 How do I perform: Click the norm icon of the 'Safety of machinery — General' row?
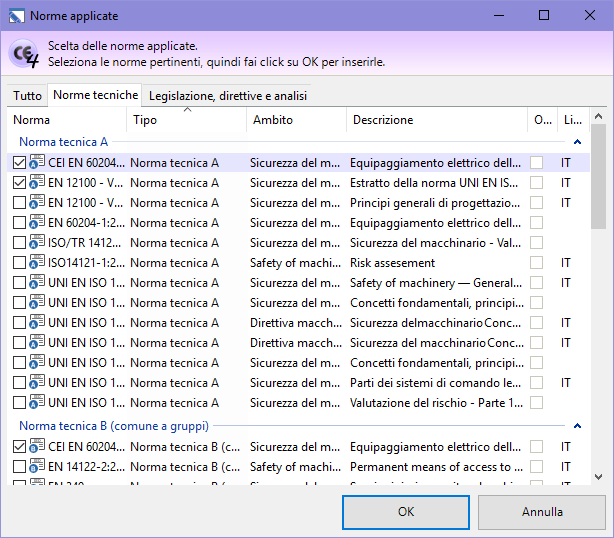[37, 282]
